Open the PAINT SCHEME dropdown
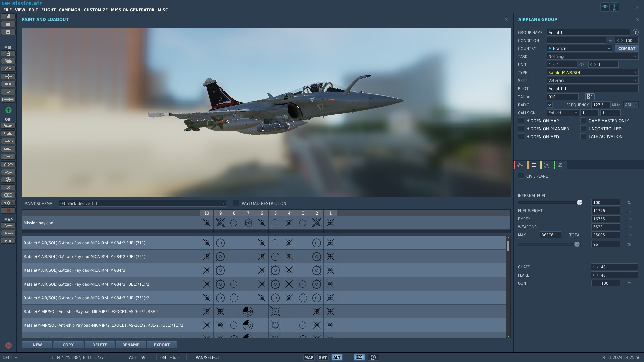The width and height of the screenshot is (644, 362). pos(142,203)
